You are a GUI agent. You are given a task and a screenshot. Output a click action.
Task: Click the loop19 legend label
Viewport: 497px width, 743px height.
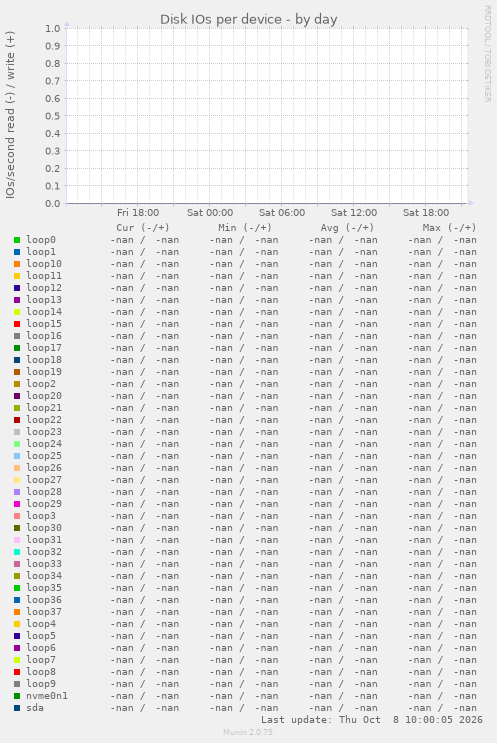(44, 372)
